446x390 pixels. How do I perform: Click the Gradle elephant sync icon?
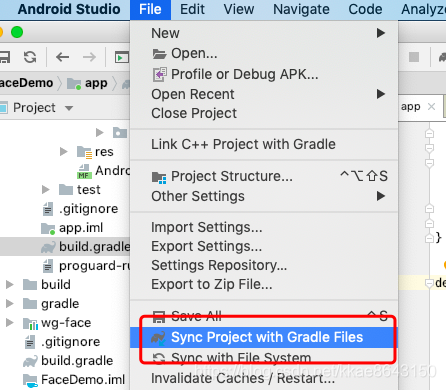[x=158, y=338]
